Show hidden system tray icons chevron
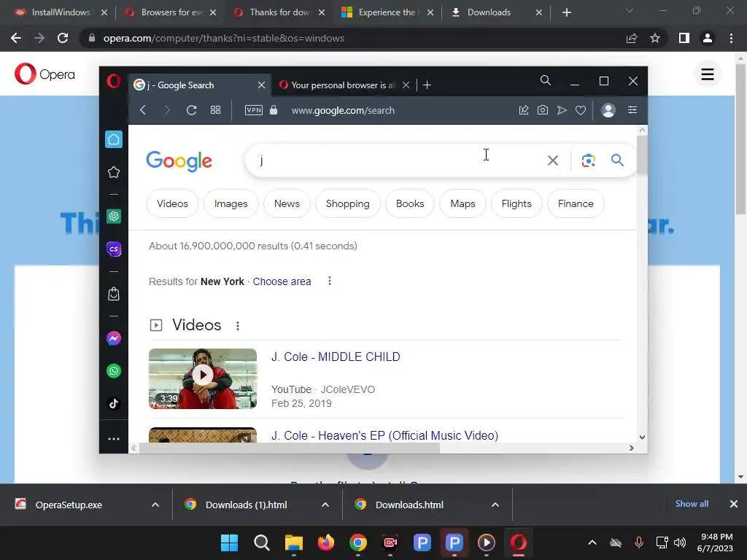 pyautogui.click(x=592, y=542)
